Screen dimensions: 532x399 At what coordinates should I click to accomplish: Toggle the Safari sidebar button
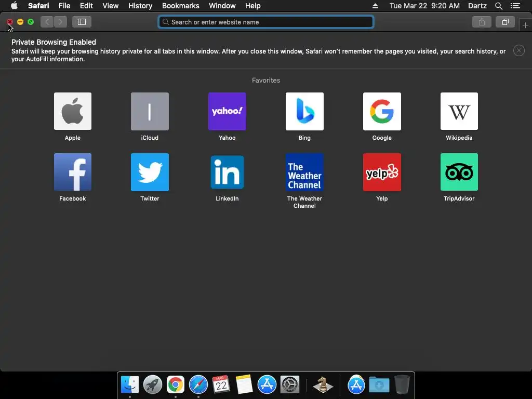pos(82,22)
